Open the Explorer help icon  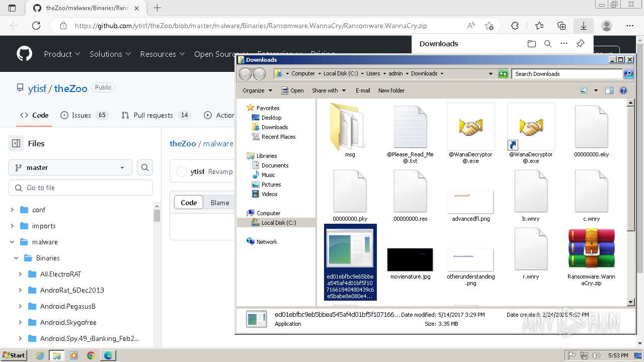[x=623, y=90]
